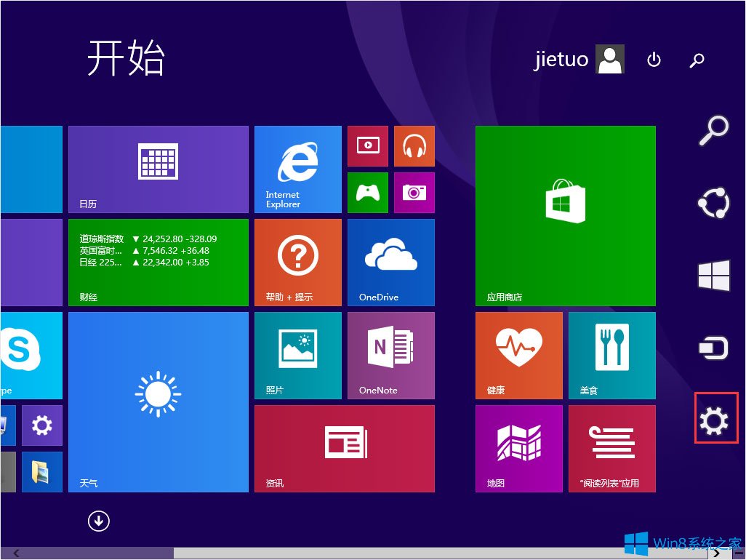
Task: Open the Music headphones tile
Action: (x=414, y=146)
